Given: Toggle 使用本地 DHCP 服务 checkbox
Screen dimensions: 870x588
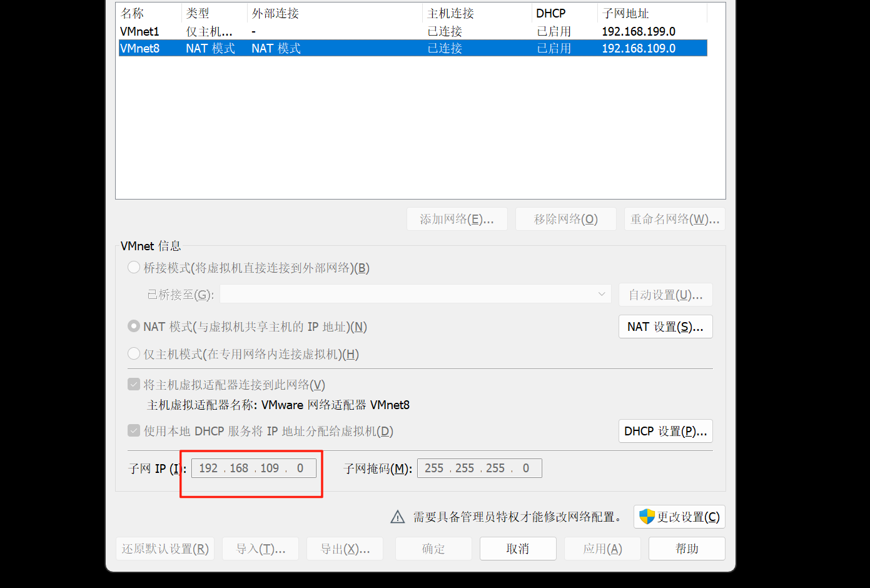Looking at the screenshot, I should click(134, 430).
